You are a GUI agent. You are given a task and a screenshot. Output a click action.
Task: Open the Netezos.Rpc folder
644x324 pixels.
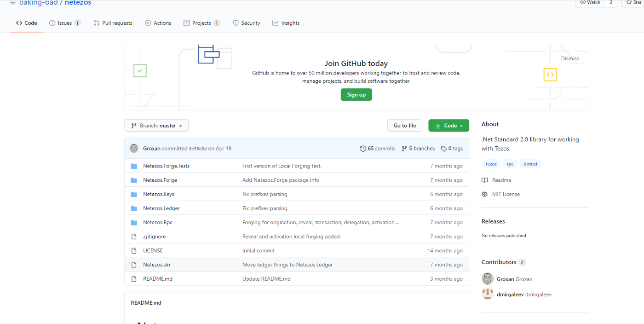pos(158,222)
